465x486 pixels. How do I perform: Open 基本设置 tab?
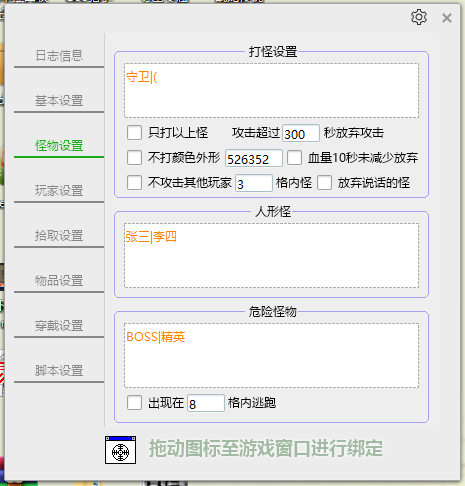tap(59, 101)
